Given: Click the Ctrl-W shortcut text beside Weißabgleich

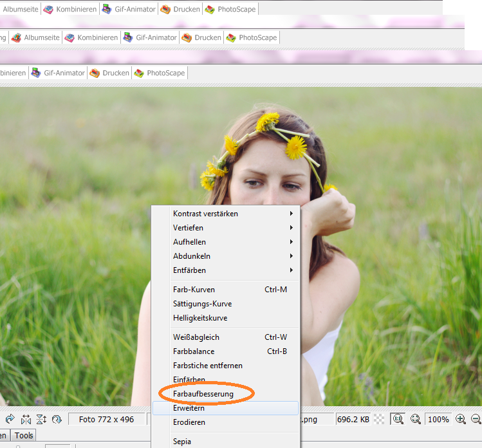Looking at the screenshot, I should (275, 337).
